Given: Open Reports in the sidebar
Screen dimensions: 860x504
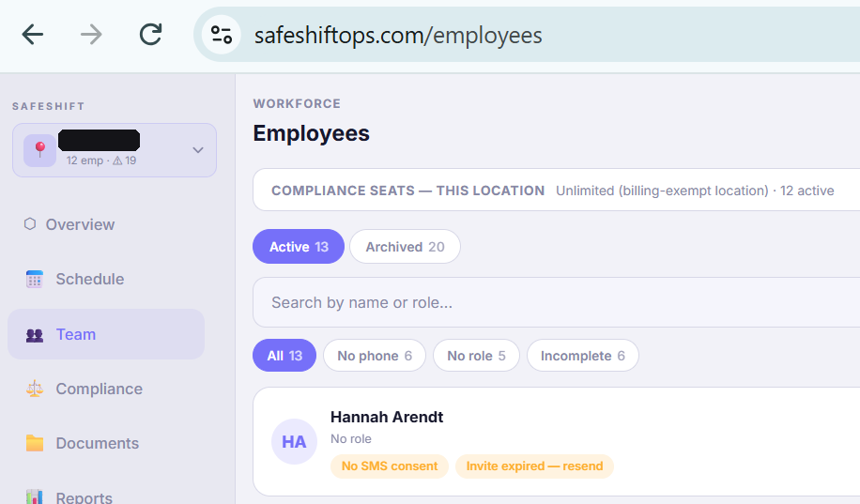Looking at the screenshot, I should coord(84,497).
